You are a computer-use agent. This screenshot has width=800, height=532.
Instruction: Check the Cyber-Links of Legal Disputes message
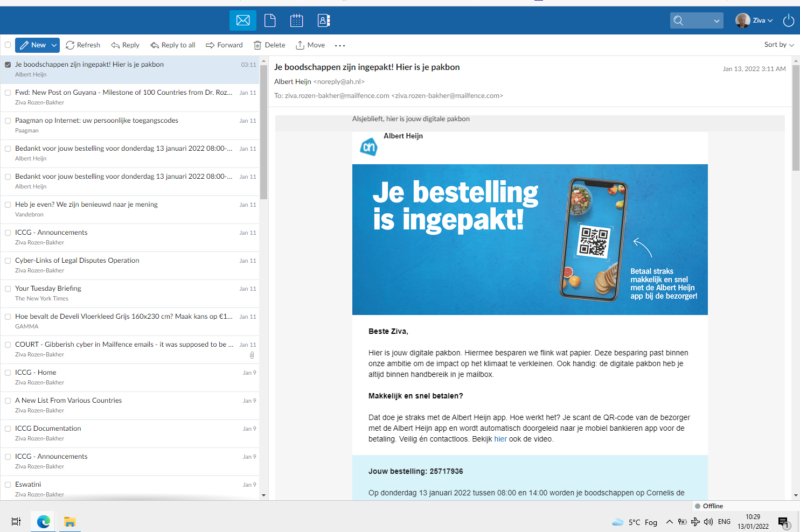8,261
